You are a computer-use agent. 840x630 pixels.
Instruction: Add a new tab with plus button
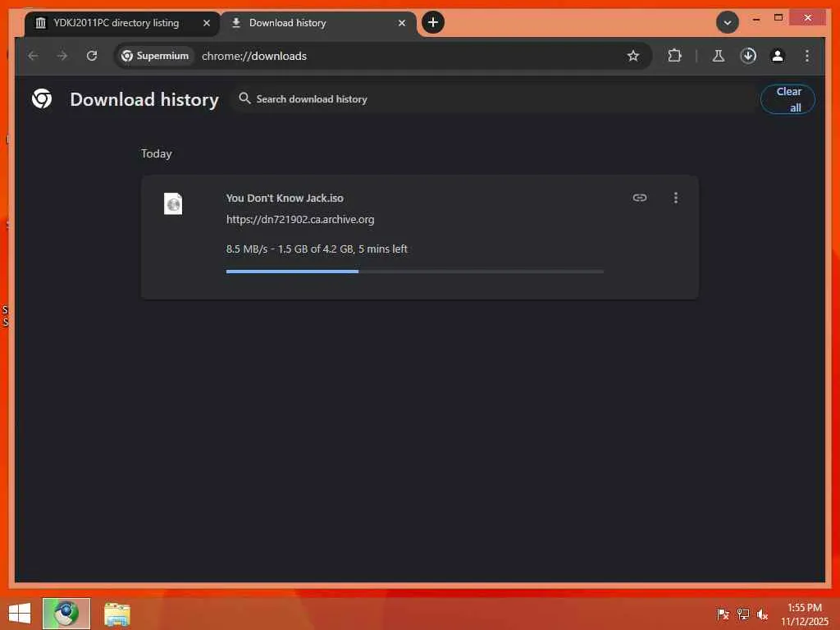click(x=433, y=22)
